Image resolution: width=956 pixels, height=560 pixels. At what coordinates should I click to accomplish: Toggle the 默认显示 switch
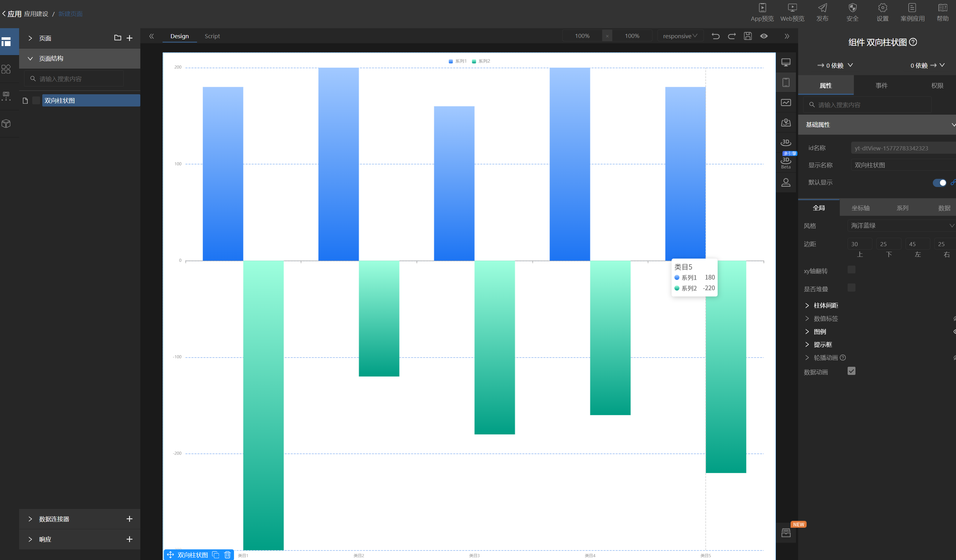click(x=939, y=183)
